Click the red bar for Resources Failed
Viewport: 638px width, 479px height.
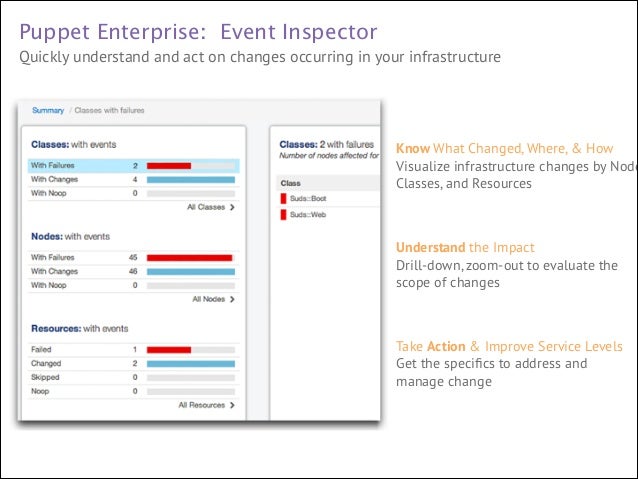click(x=169, y=350)
